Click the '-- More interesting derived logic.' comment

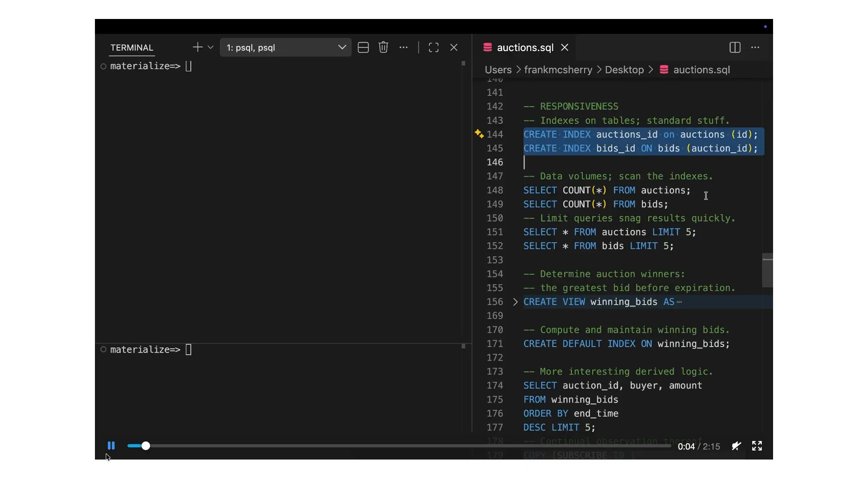(x=618, y=372)
